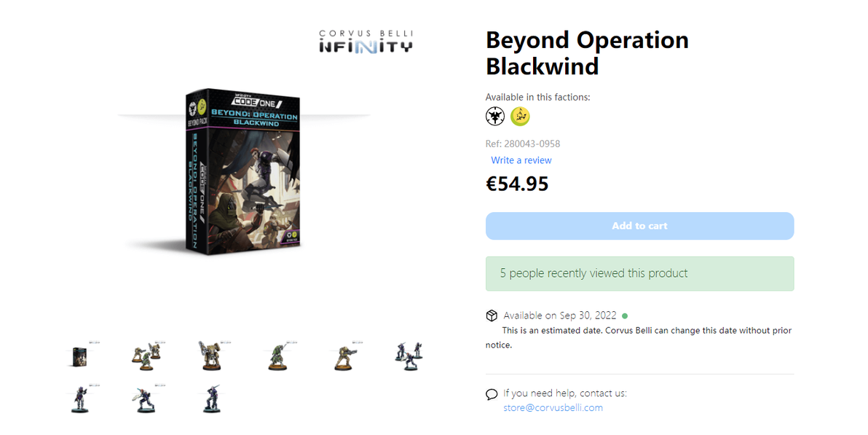Click the store@corvusbelli.com email link
This screenshot has height=435, width=868.
click(553, 408)
